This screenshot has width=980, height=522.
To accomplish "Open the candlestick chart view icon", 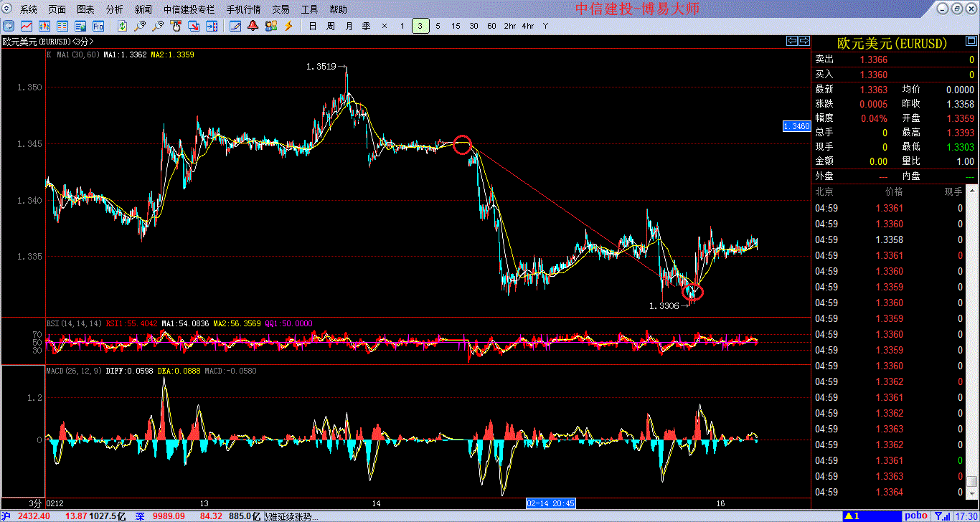I will (44, 26).
